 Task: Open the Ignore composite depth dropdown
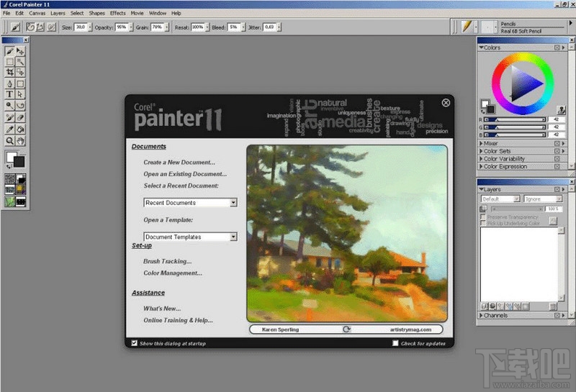tap(543, 199)
